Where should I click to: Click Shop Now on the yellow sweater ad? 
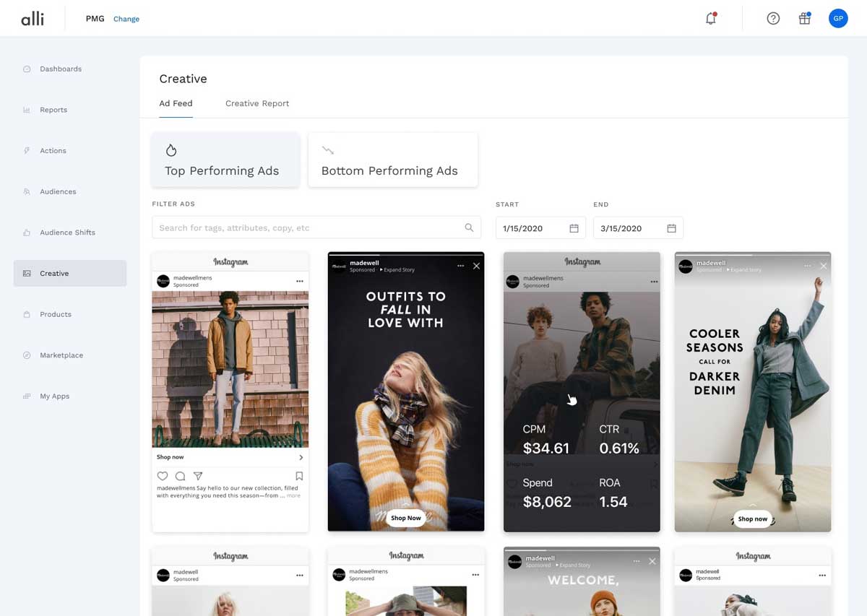[405, 518]
